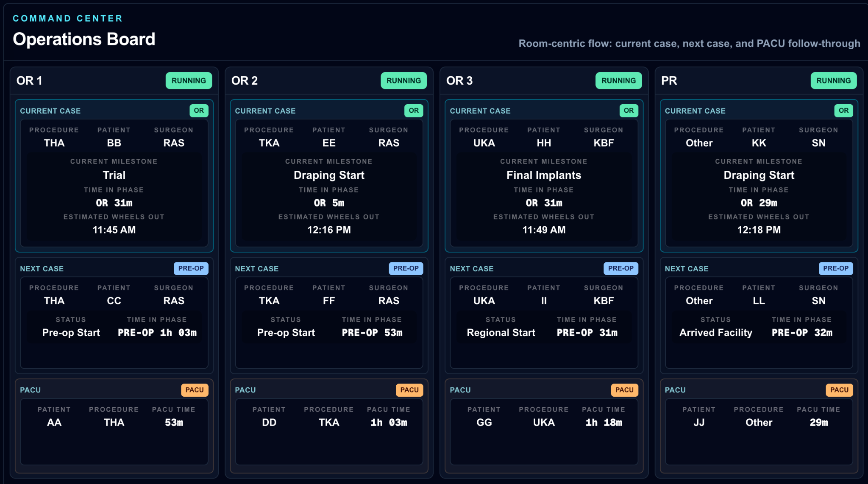Click the RUNNING badge on OR 1
868x484 pixels.
click(189, 81)
